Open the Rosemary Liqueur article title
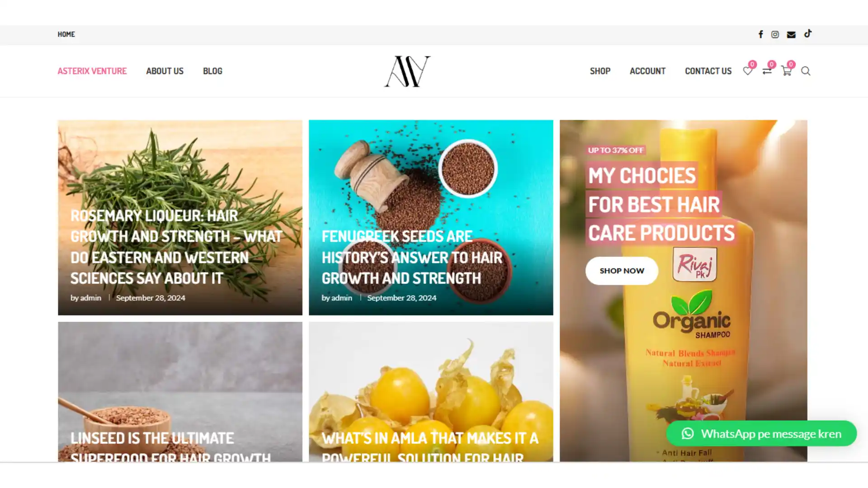 click(176, 247)
